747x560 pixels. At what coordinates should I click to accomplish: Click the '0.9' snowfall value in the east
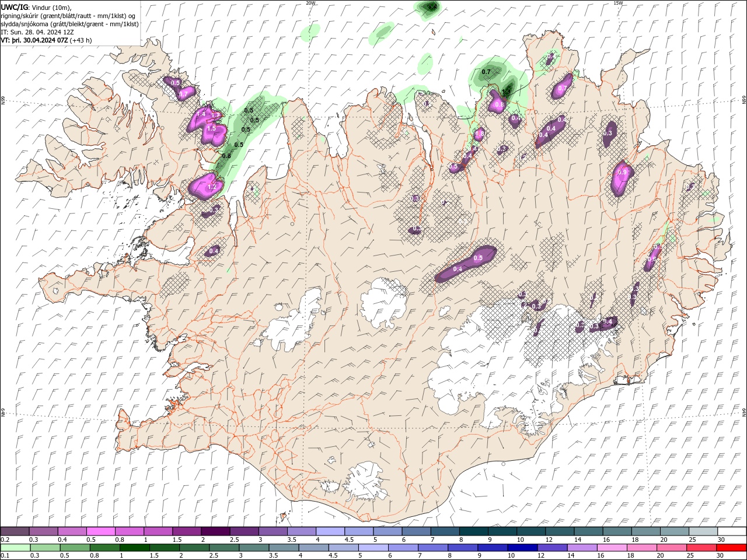(622, 173)
